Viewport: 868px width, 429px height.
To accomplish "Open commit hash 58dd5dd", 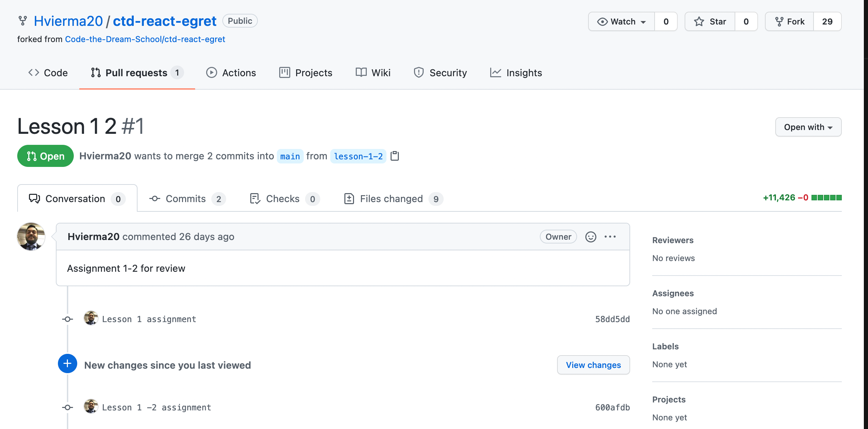I will (x=612, y=319).
